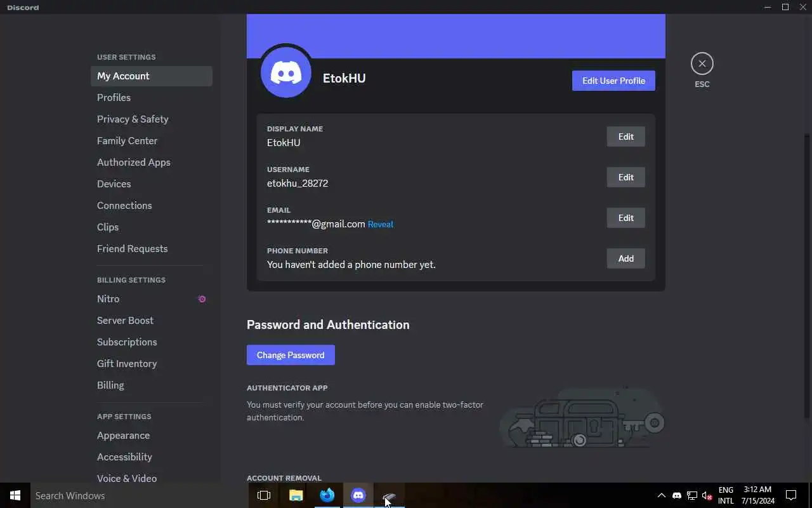Click the Password and Authentication heading

[328, 324]
